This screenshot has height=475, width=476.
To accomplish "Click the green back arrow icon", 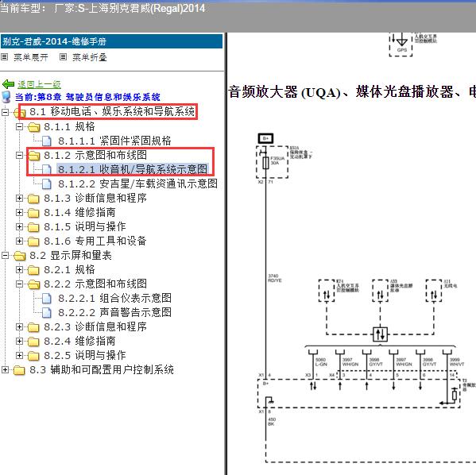I will pos(8,84).
